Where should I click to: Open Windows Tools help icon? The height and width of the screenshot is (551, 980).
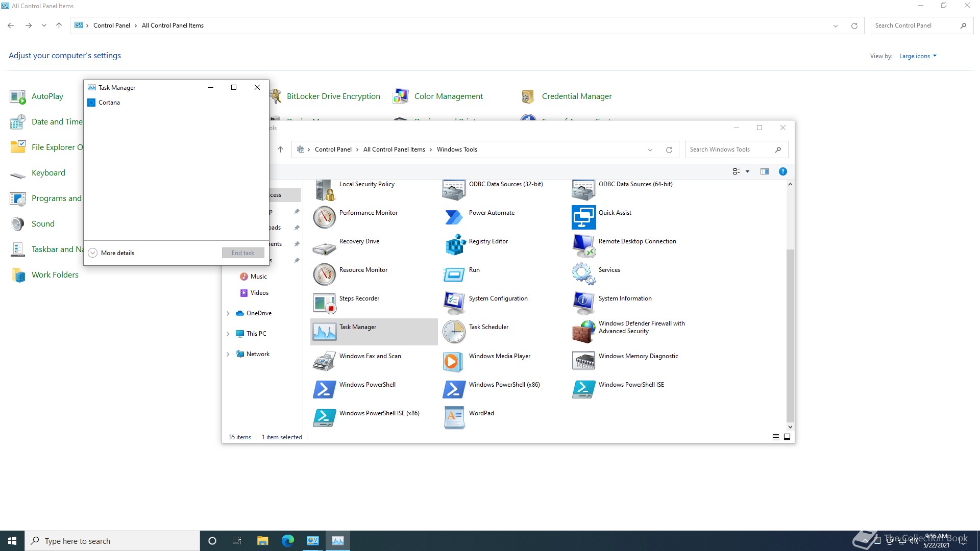point(783,172)
